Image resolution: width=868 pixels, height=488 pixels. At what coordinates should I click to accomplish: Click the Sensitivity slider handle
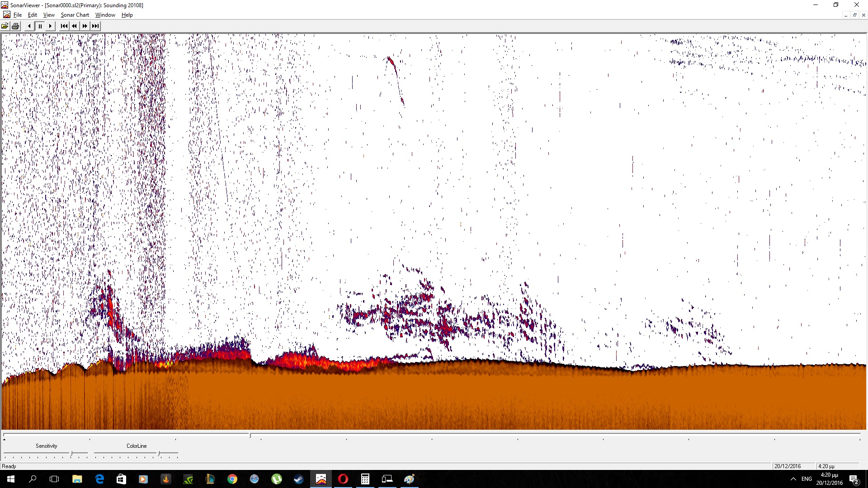click(x=71, y=453)
